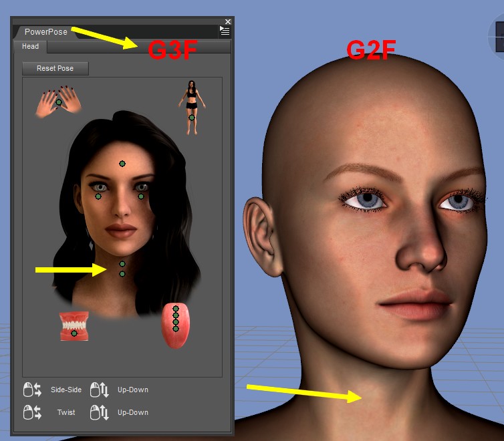Select the hands control point
The width and height of the screenshot is (504, 441).
point(59,102)
